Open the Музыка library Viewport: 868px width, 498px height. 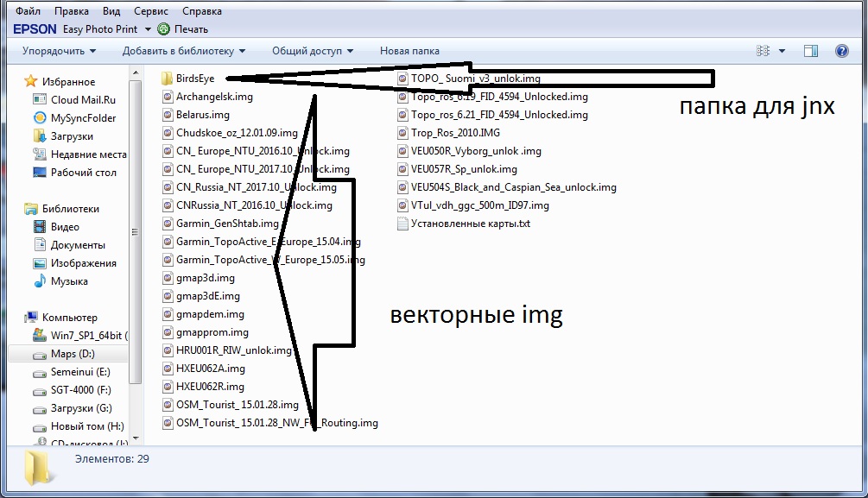[69, 281]
